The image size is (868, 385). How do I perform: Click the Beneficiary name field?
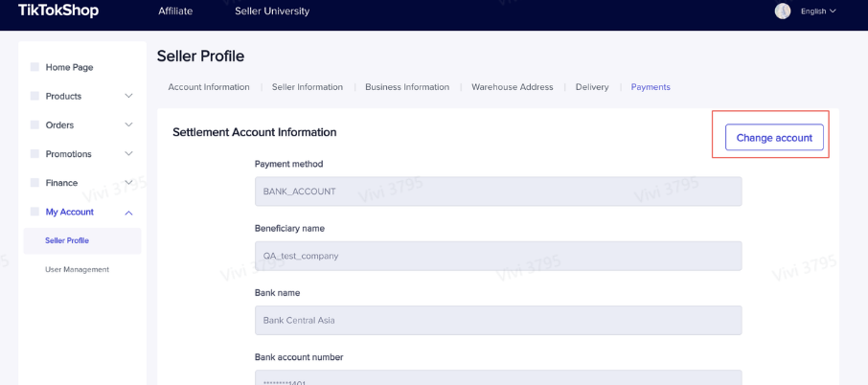pyautogui.click(x=497, y=256)
